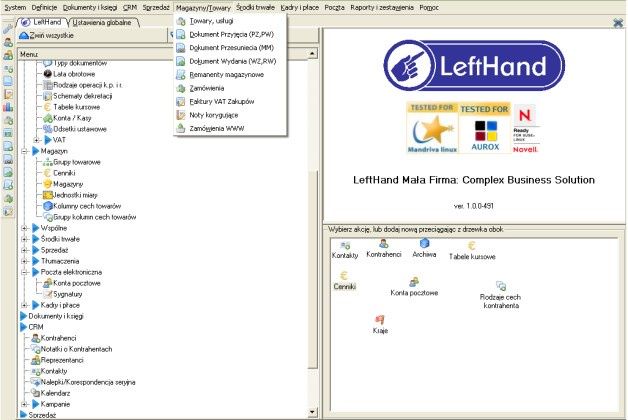Click the Grupy towarowe tree icon

48,162
